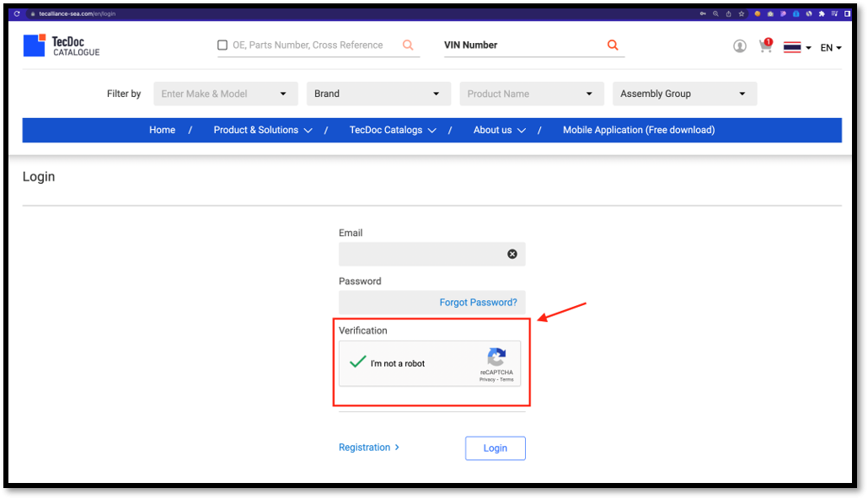Open the Enter Make & Model dropdown

click(226, 94)
